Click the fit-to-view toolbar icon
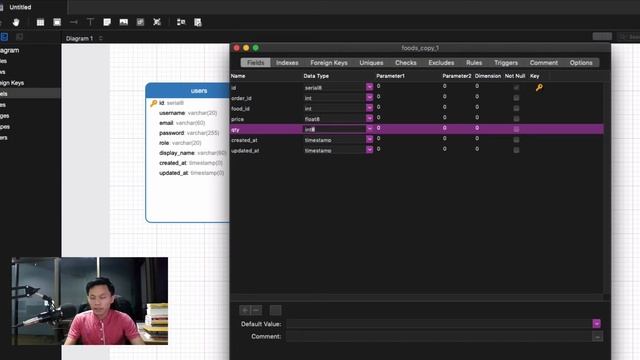Screen dimensions: 640x360 coord(157,22)
